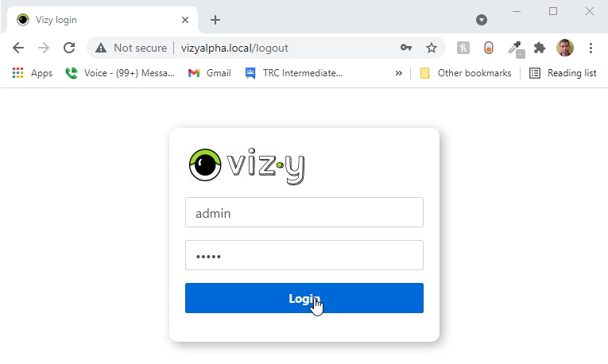Open the Extensions puzzle piece menu
Screen dimensions: 608x364
[540, 48]
